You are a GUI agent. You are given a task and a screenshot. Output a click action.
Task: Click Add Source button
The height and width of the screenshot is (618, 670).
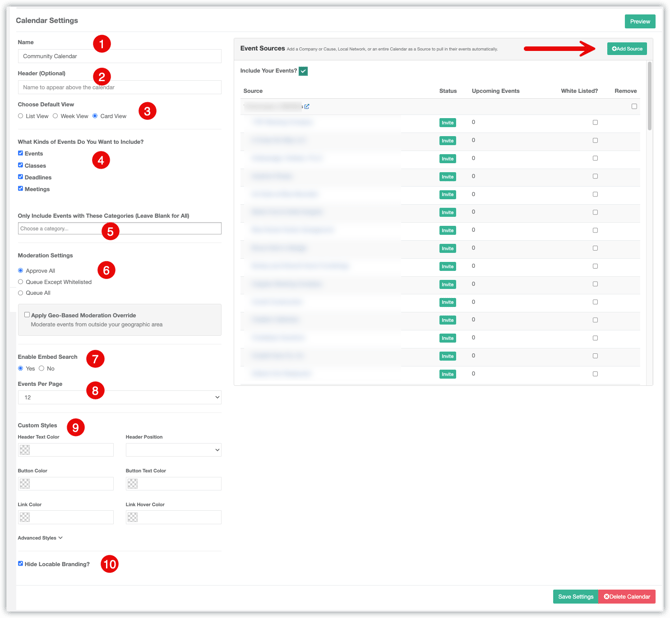627,49
